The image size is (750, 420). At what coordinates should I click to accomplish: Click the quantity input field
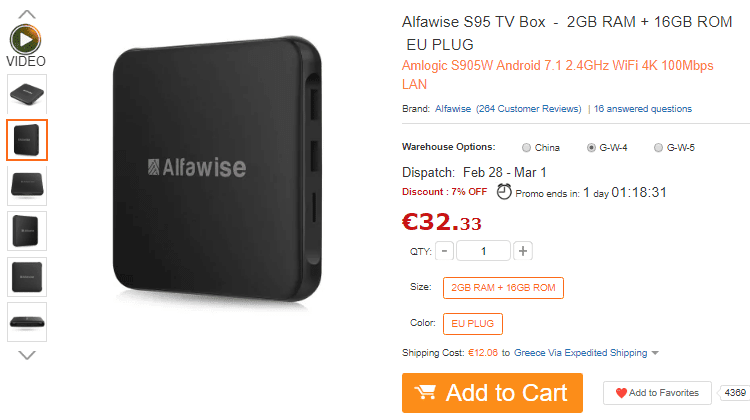point(483,251)
